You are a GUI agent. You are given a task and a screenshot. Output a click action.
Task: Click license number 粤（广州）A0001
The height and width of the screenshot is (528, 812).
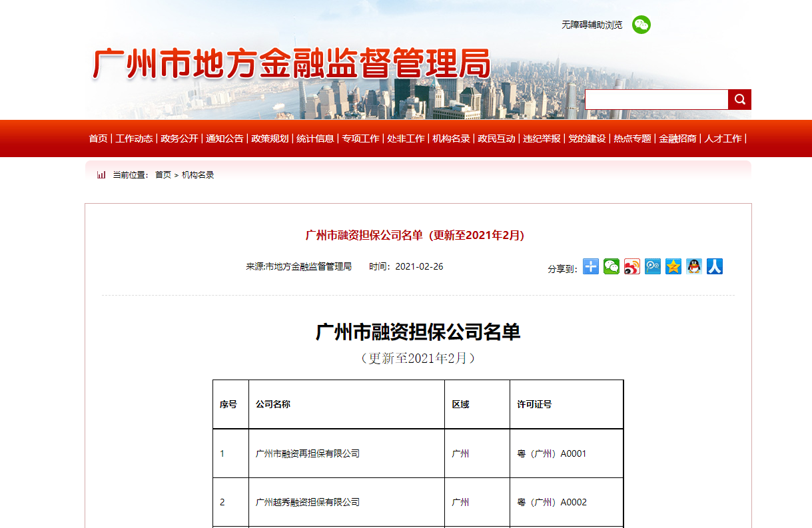coord(552,453)
